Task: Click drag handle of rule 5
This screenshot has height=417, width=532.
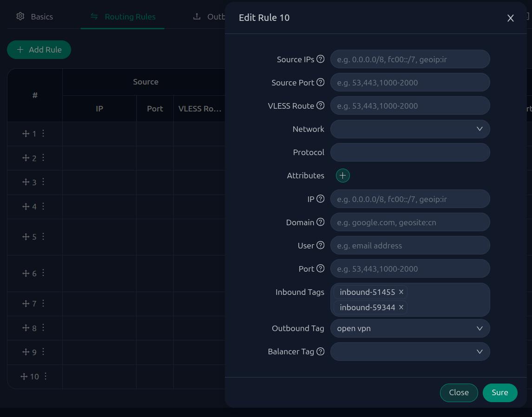Action: pos(26,237)
